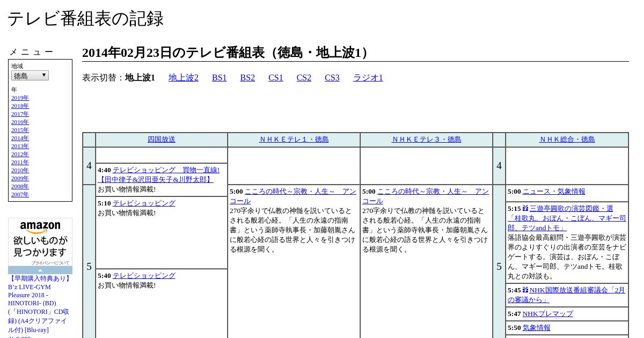Open the 2009年 archive link
Screen dimensions: 644x338
pyautogui.click(x=20, y=178)
